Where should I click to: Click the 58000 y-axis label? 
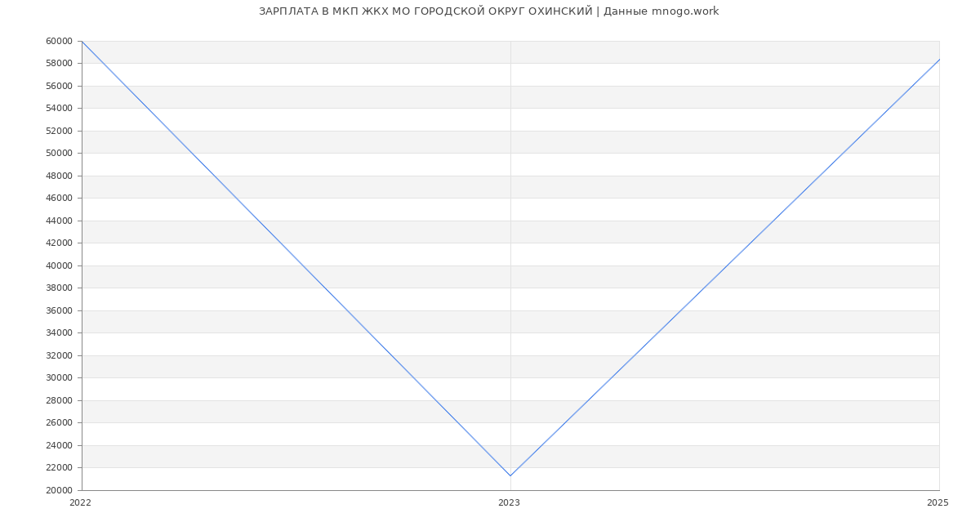[60, 64]
